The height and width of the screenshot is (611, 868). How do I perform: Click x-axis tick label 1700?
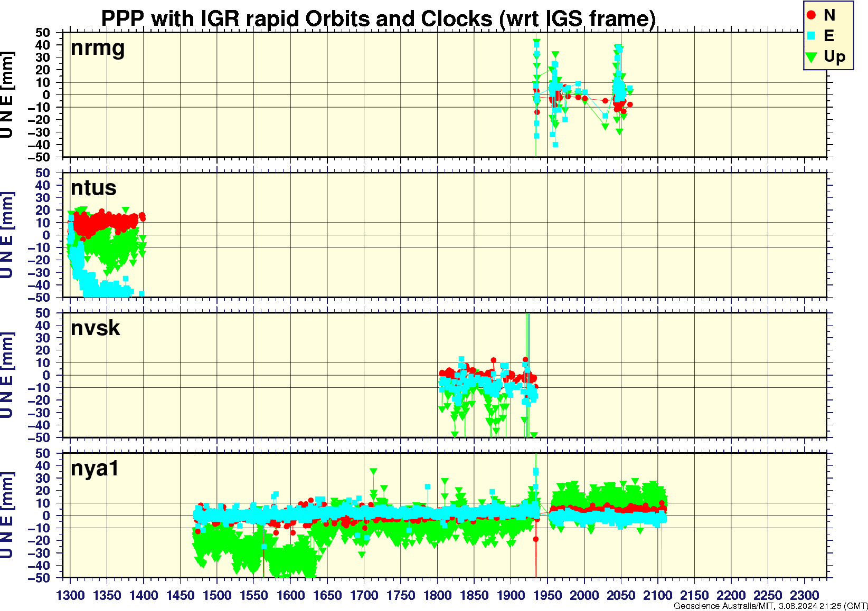(x=364, y=595)
